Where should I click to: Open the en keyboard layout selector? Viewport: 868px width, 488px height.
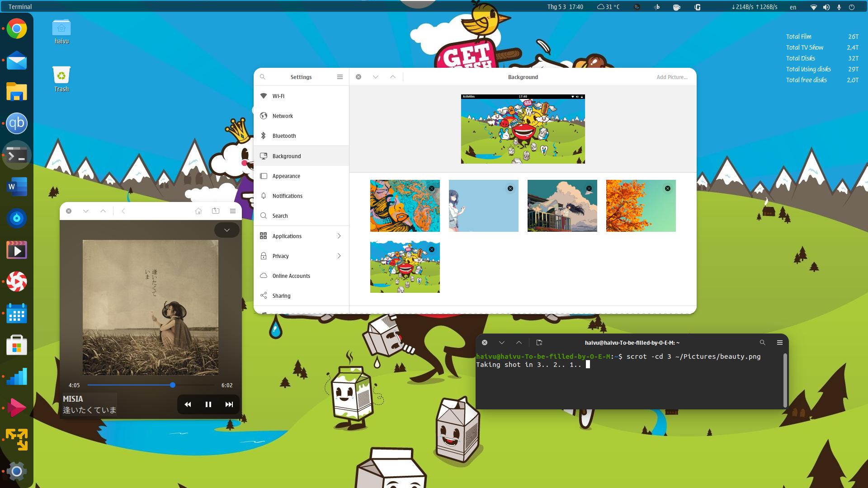tap(793, 7)
